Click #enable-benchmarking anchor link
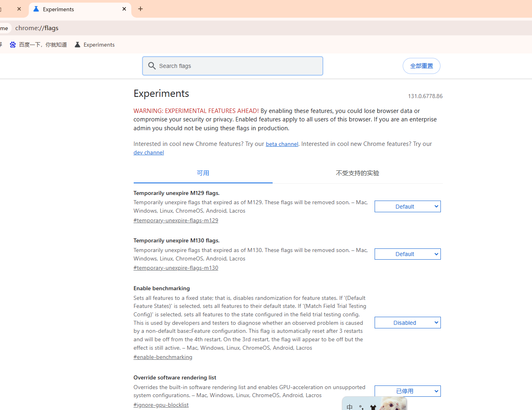 click(163, 357)
